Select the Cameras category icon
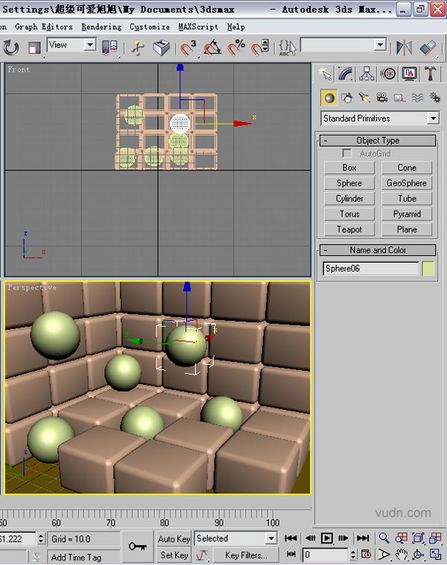 (x=381, y=98)
